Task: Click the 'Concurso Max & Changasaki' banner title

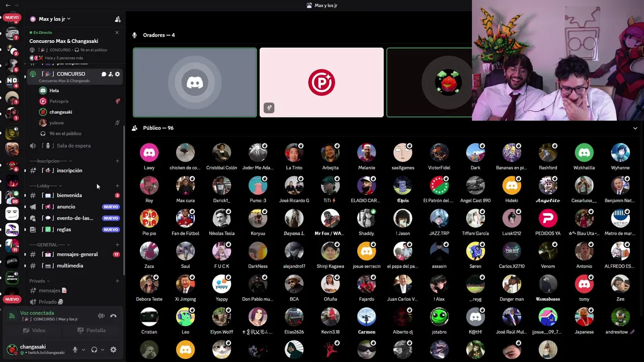Action: coord(64,41)
